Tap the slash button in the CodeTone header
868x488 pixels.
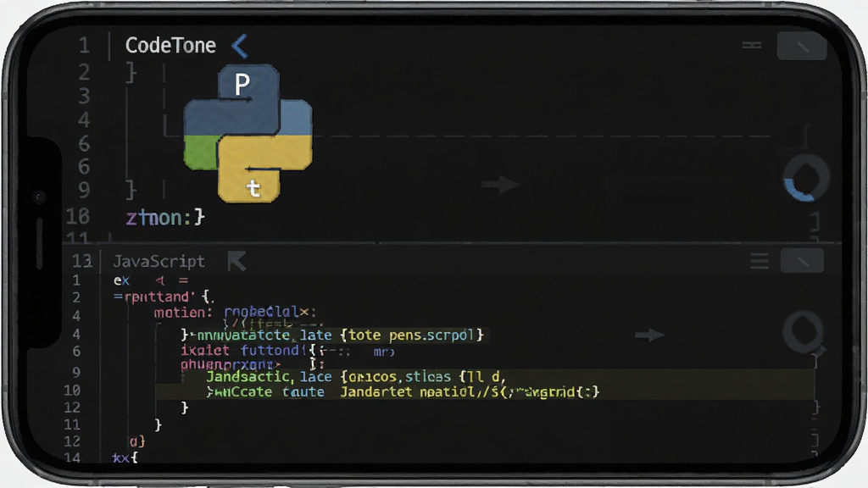(x=802, y=46)
